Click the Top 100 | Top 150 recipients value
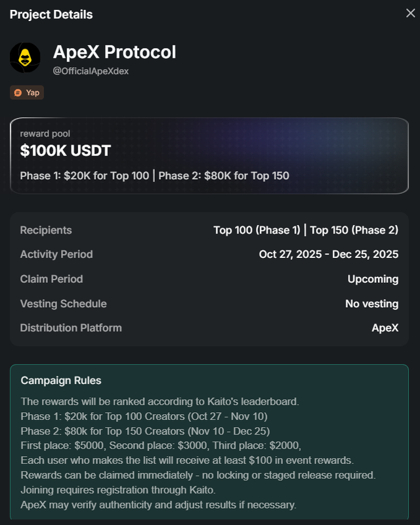Viewport: 420px width, 525px height. point(306,230)
